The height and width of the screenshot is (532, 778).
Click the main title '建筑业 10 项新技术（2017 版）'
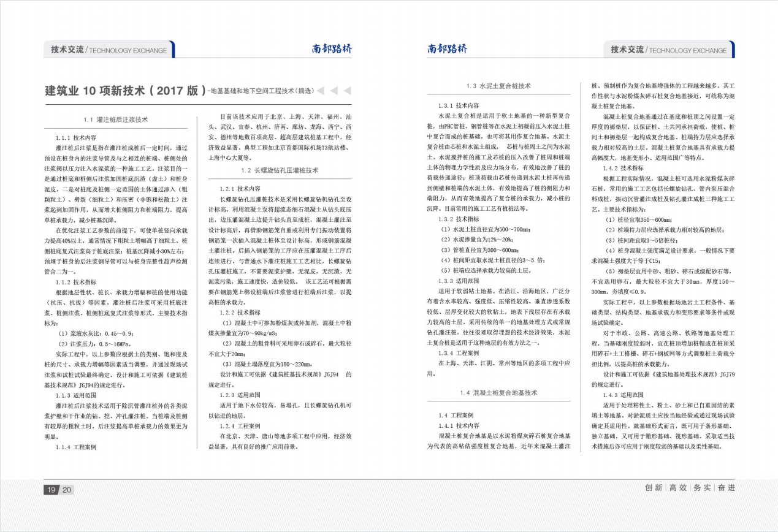[x=126, y=91]
